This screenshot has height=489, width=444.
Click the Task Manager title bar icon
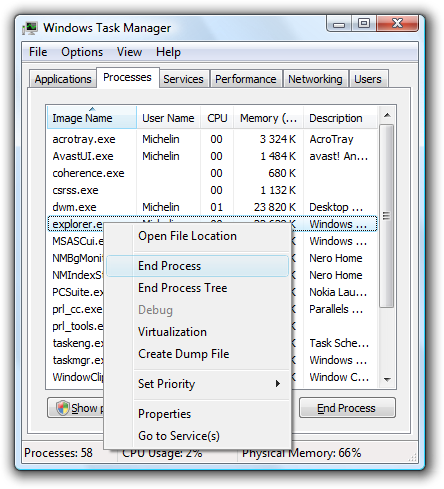[30, 28]
